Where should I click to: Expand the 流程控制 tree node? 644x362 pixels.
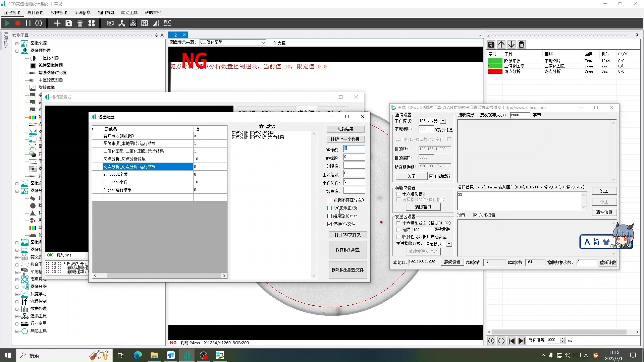tap(17, 302)
